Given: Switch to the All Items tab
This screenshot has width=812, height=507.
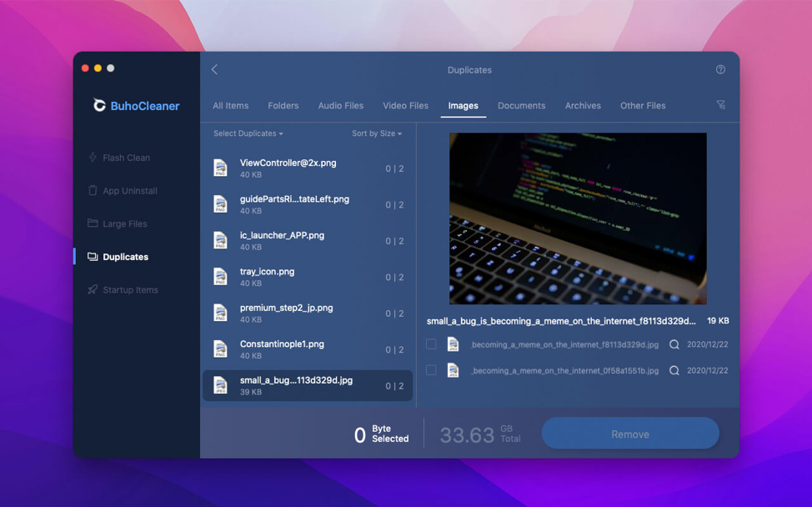Looking at the screenshot, I should (x=230, y=106).
